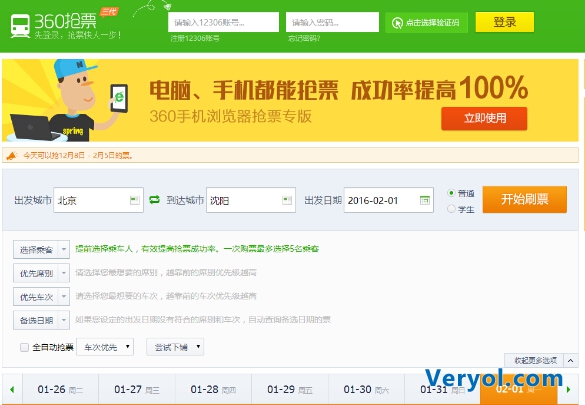Click the 出发城市 field showing 北京

(98, 200)
